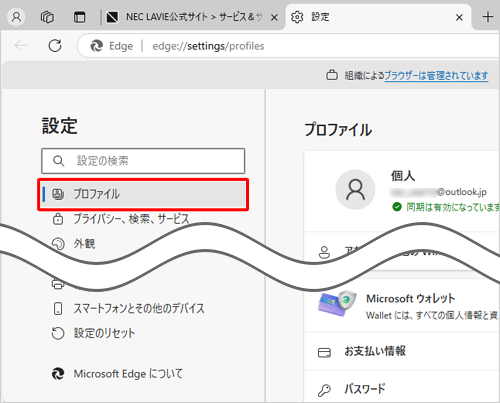Screen dimensions: 500x403
Task: Click the Edge logo beside Microsoft Edge について
Action: [x=58, y=374]
